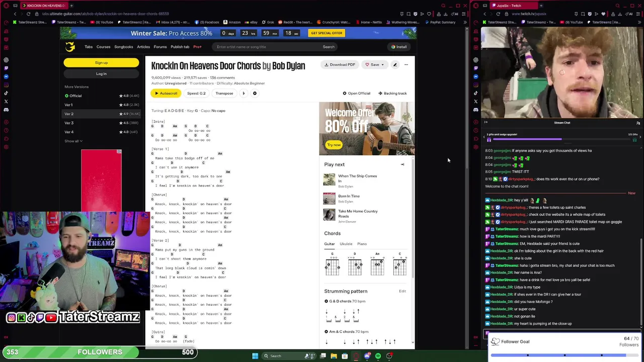Click Open Official link
Viewport: 644px width, 362px height.
point(356,94)
